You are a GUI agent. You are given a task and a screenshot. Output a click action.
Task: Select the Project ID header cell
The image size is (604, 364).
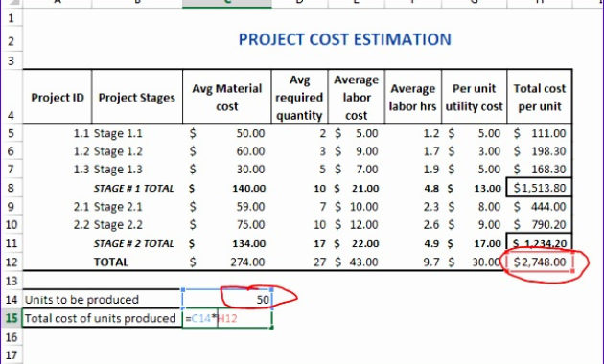pyautogui.click(x=58, y=97)
